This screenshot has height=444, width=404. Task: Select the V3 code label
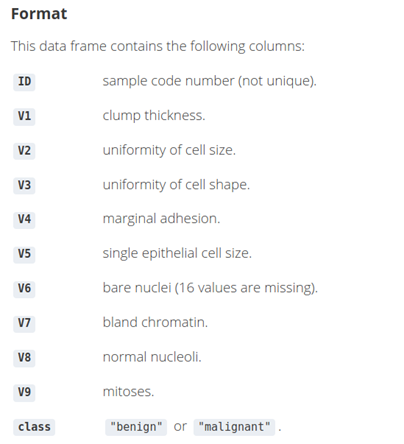pos(24,185)
